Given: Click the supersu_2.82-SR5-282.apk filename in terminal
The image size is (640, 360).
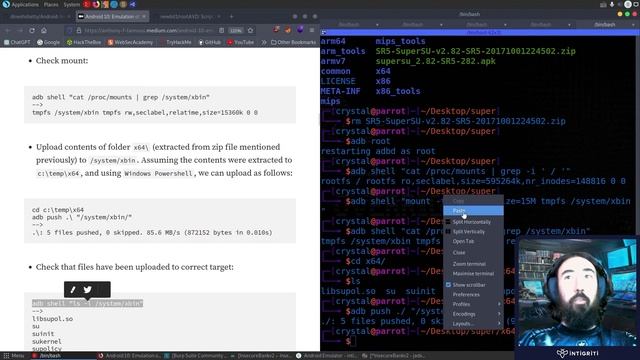Looking at the screenshot, I should coord(436,61).
